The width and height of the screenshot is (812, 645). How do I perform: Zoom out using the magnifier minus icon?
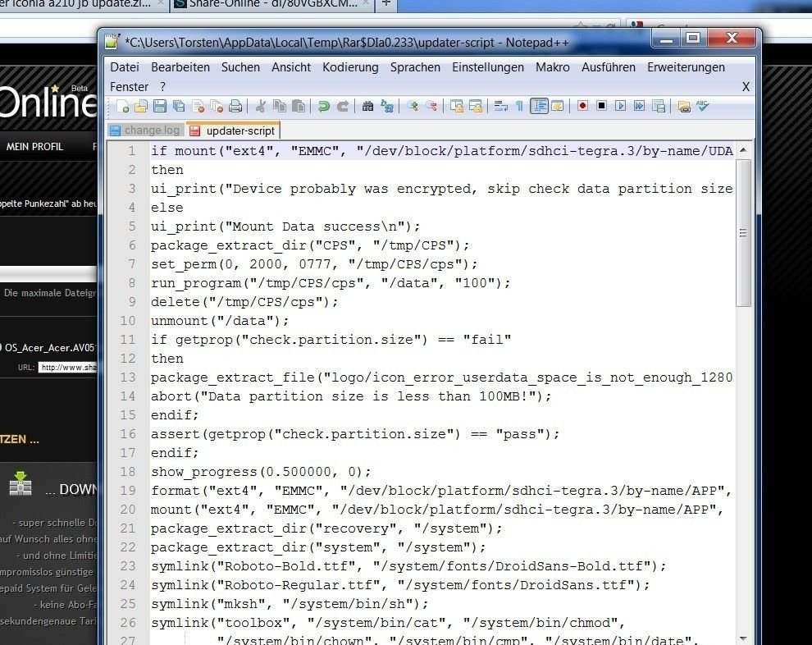click(x=431, y=106)
